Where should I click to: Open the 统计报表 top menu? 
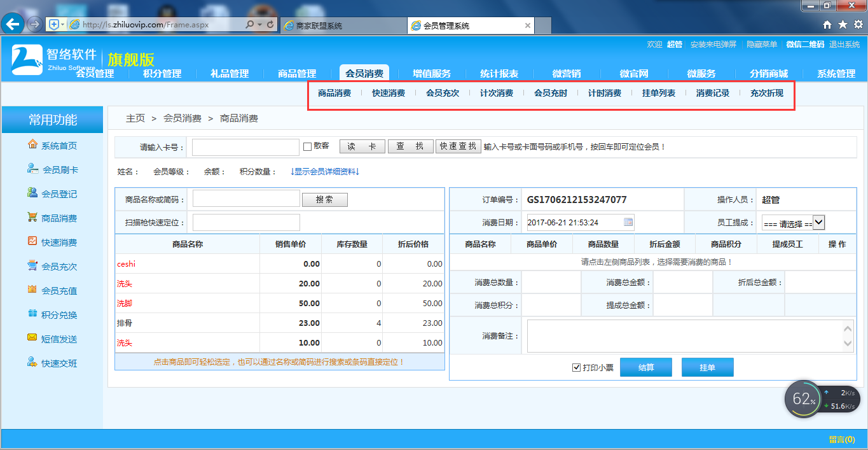click(499, 74)
